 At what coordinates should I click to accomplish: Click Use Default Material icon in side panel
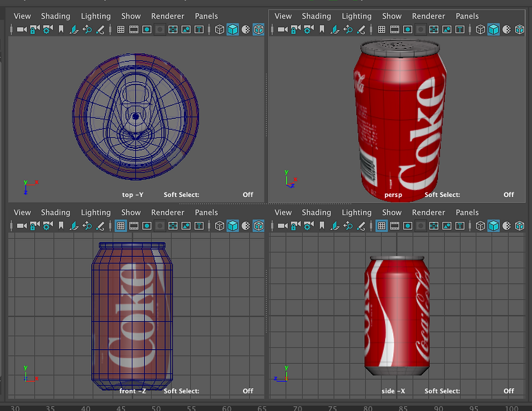tap(506, 226)
